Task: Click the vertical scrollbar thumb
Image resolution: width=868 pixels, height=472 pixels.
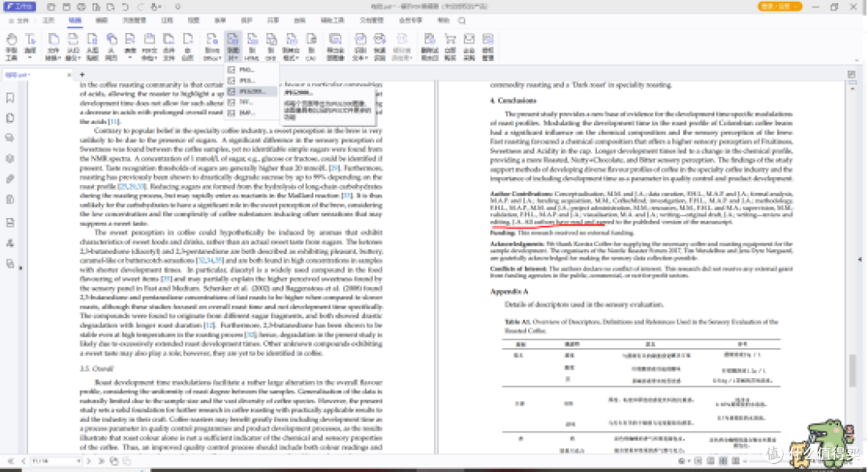Action: 853,370
